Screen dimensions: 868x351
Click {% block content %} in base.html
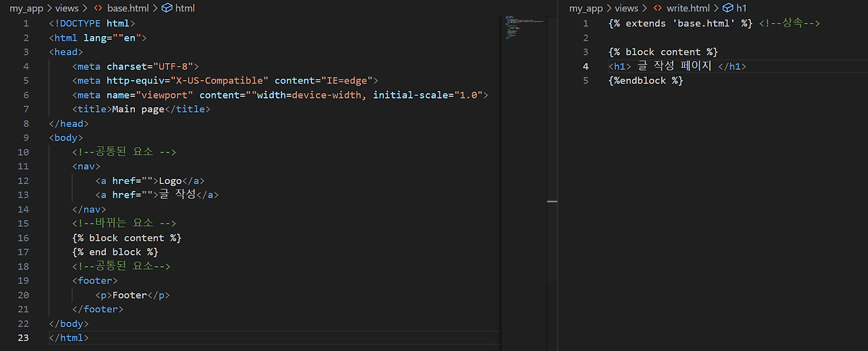click(127, 238)
